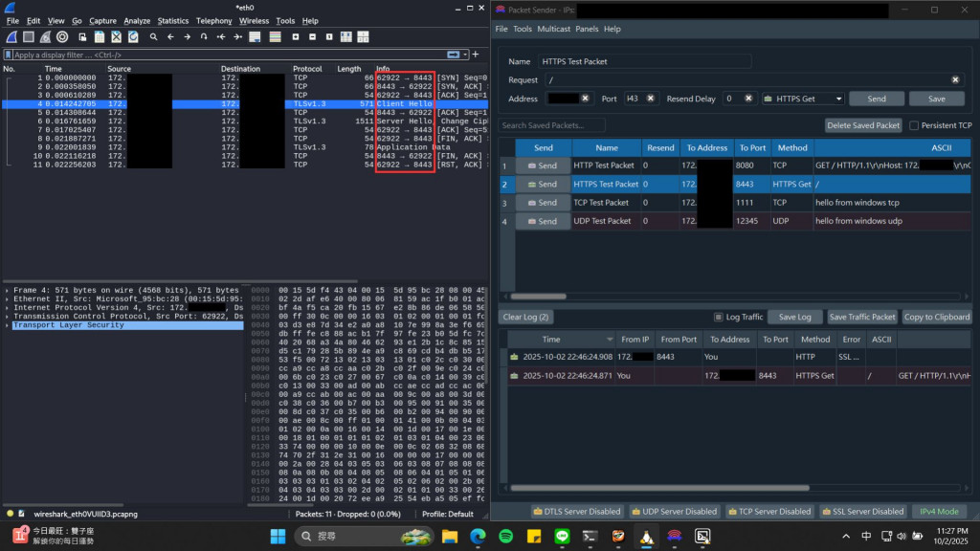Click the Save button for the packet

click(936, 99)
